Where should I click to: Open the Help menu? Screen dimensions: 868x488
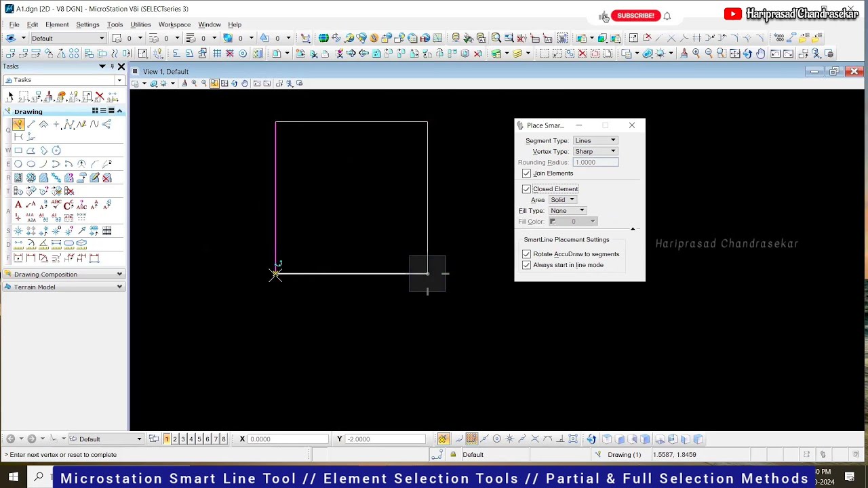click(235, 24)
